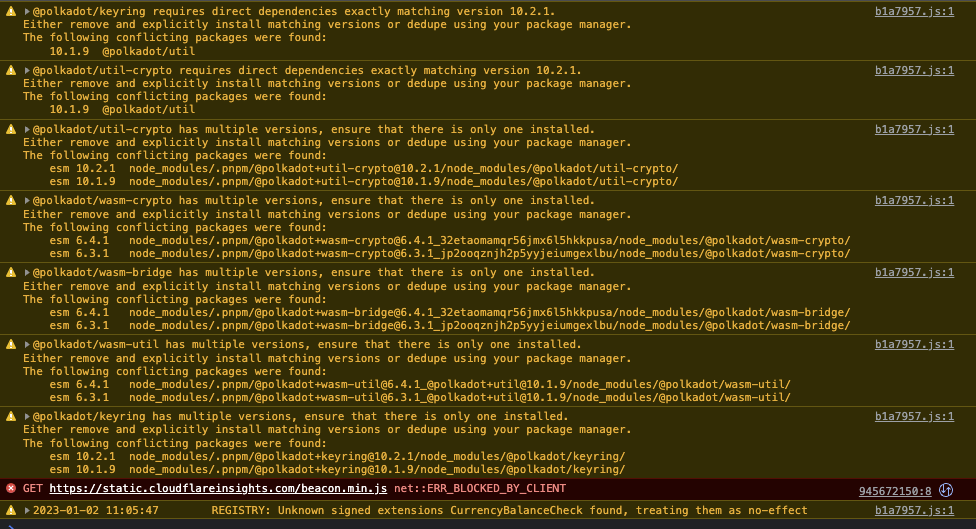Click warning icon of wasm-bridge multiple versions message
The height and width of the screenshot is (529, 976).
coord(11,273)
